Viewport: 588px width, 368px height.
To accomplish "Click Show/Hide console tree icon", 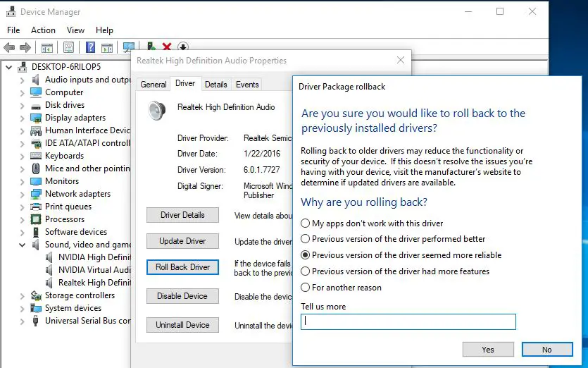I will pos(46,48).
